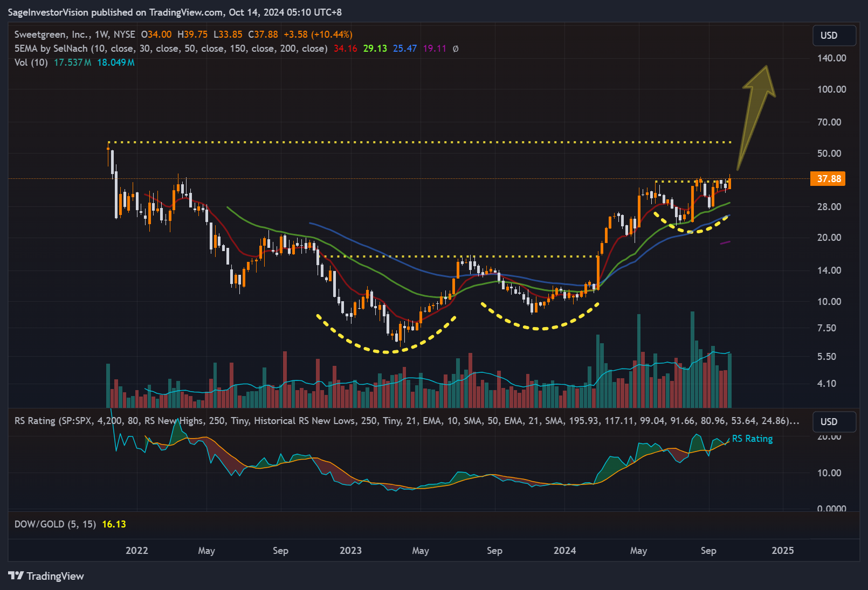Screen dimensions: 868x590
Task: Click the 70.00 price axis label
Action: (829, 122)
